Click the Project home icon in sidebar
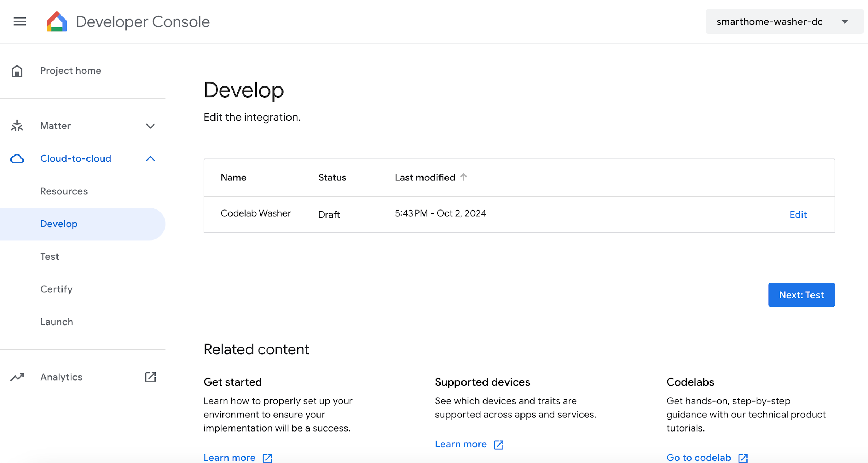Viewport: 868px width, 463px height. point(17,71)
